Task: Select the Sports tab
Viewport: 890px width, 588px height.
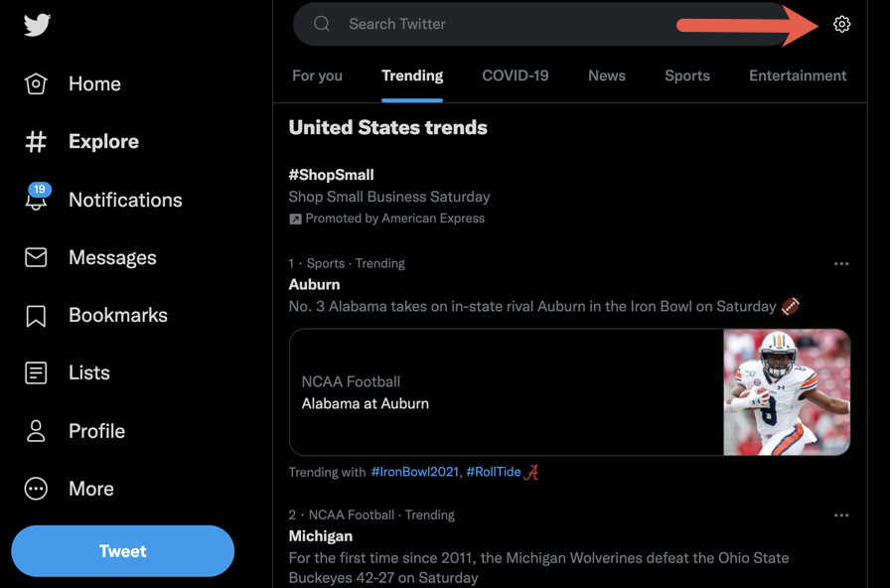Action: [686, 75]
